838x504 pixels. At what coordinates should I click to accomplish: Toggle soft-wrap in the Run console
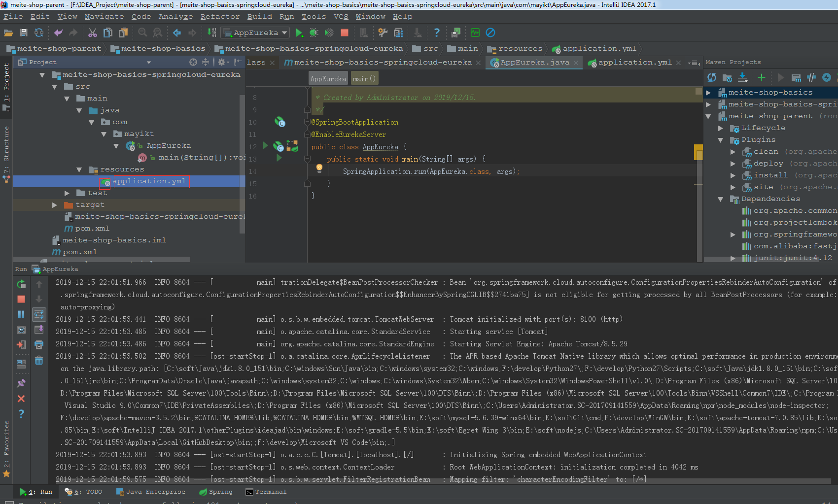(x=39, y=314)
